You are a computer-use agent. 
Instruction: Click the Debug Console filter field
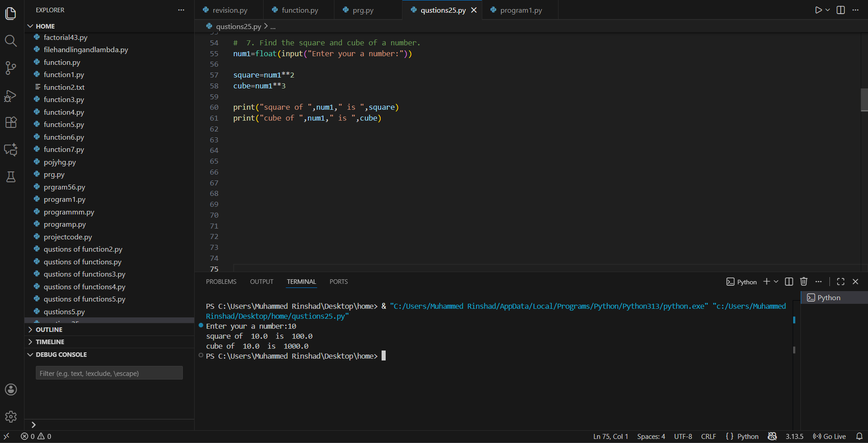click(109, 373)
